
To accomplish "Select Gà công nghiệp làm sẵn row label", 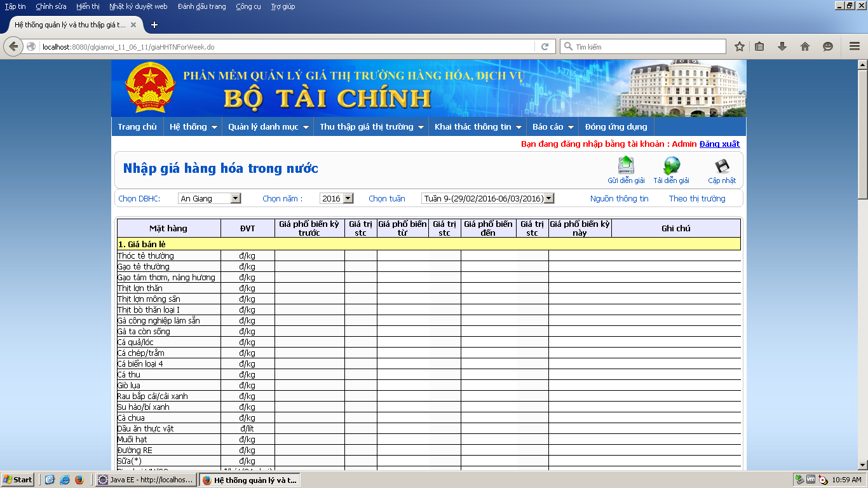I will pyautogui.click(x=159, y=320).
